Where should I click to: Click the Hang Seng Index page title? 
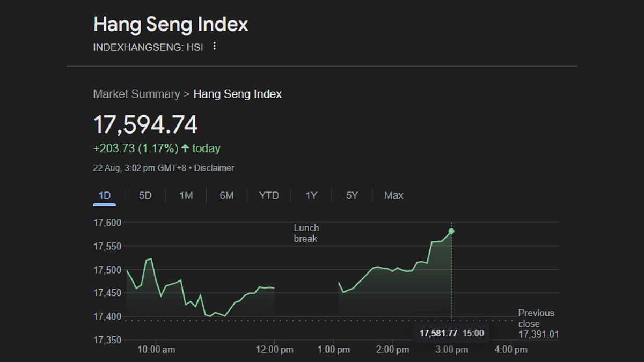[x=171, y=24]
